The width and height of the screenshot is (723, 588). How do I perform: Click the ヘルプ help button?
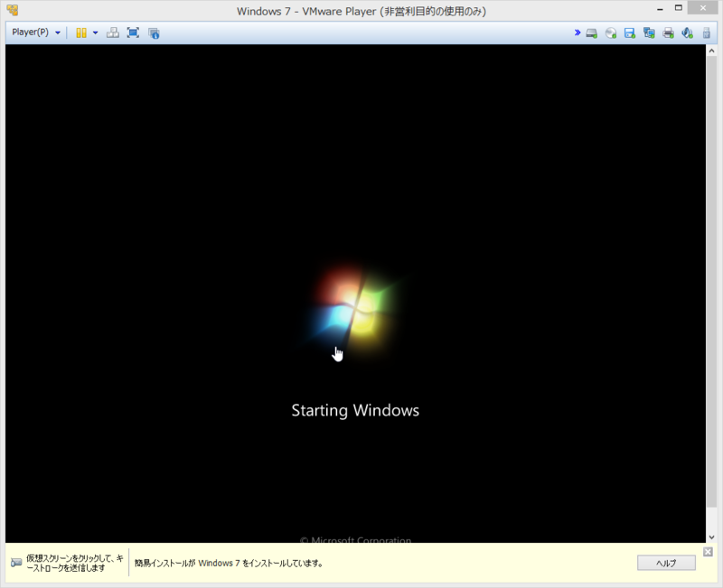[666, 563]
